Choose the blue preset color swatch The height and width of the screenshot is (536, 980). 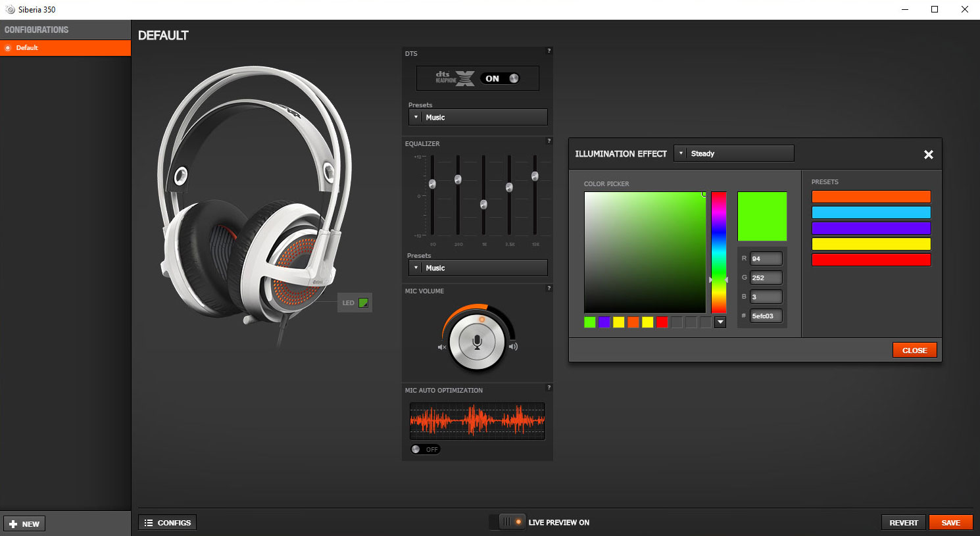(x=871, y=212)
